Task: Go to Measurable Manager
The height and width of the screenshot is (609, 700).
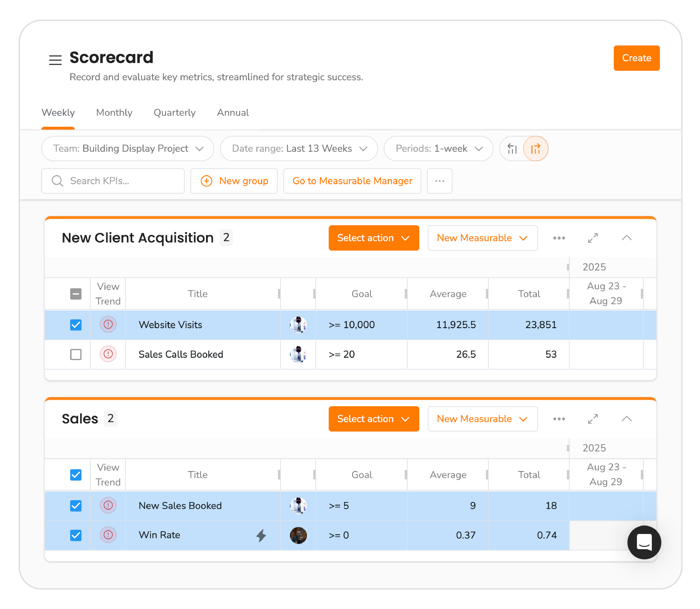Action: click(x=352, y=181)
